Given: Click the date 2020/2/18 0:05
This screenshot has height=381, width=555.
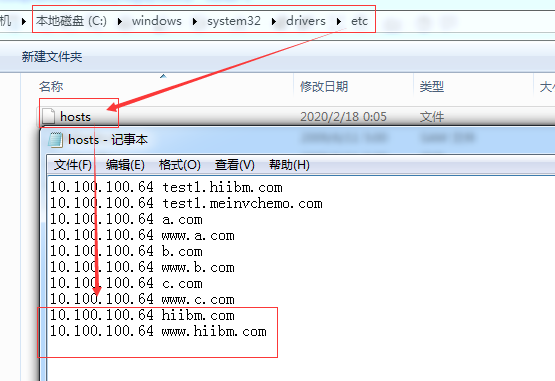Looking at the screenshot, I should click(343, 116).
